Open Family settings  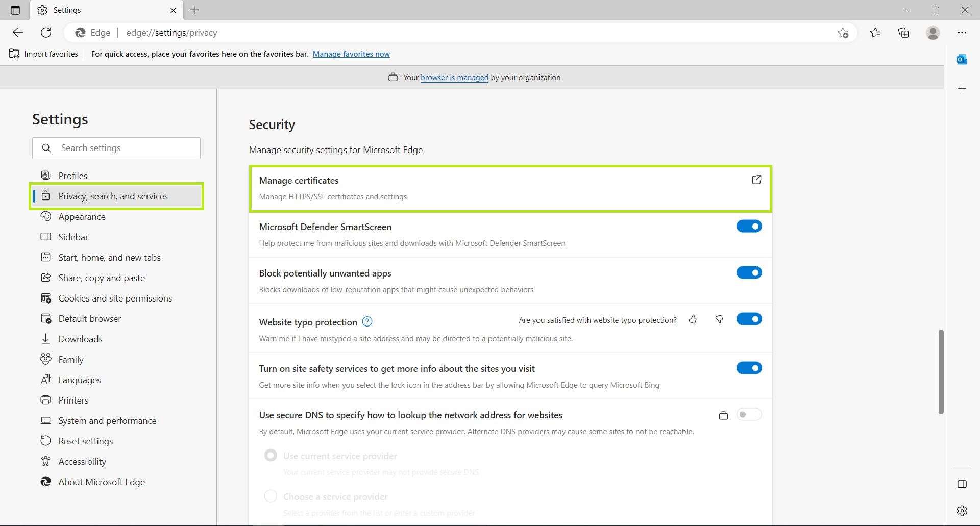(x=116, y=359)
